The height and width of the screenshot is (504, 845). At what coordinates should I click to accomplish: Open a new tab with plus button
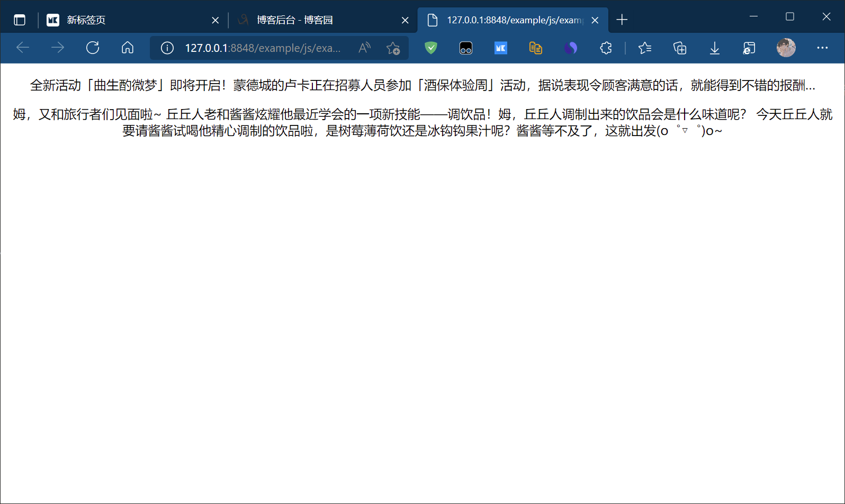[x=622, y=20]
